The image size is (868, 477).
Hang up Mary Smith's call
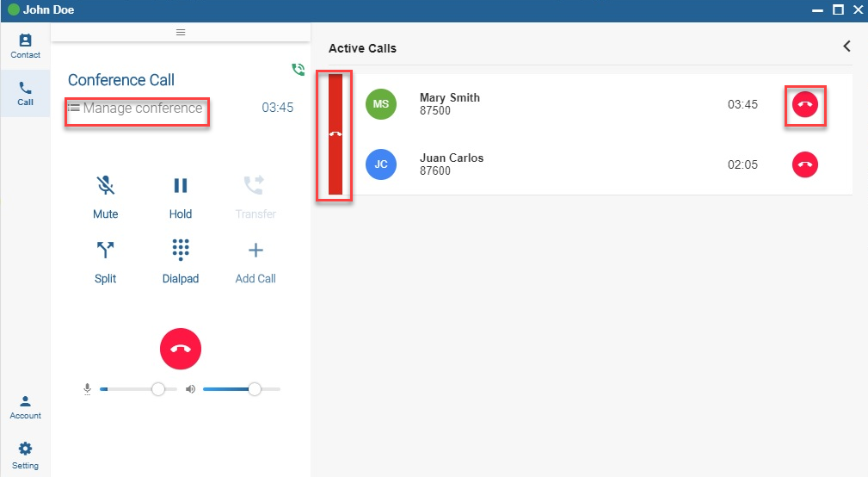tap(805, 105)
